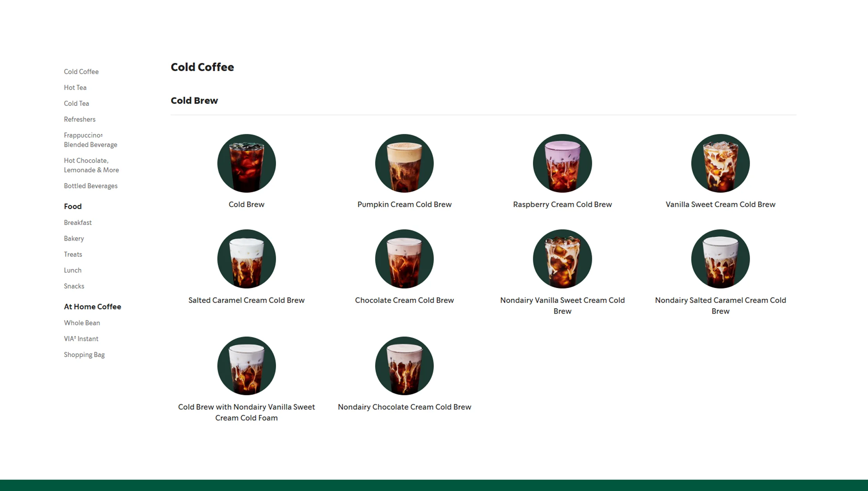Viewport: 868px width, 491px height.
Task: Go to the Breakfast food section
Action: coord(77,222)
